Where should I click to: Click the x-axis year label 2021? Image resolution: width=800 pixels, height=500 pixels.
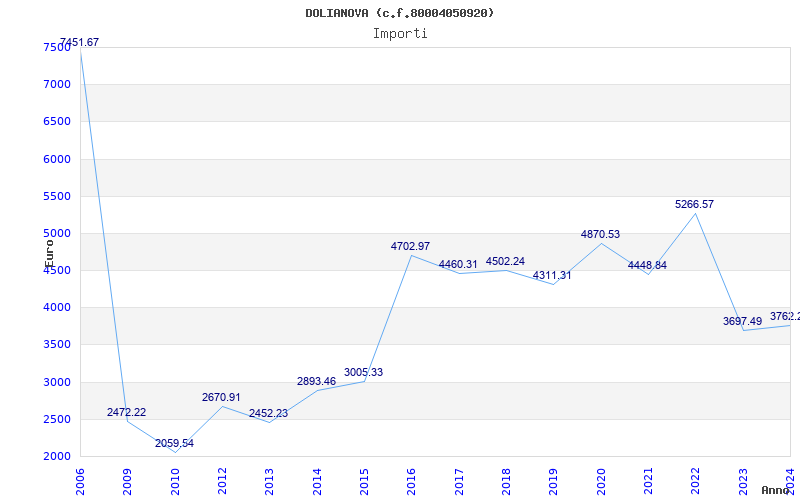pos(648,482)
